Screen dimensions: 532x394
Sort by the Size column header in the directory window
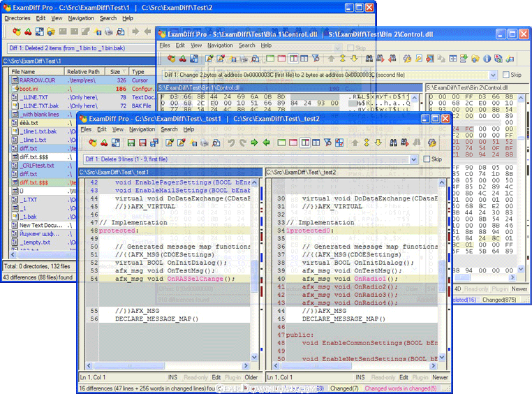[117, 72]
